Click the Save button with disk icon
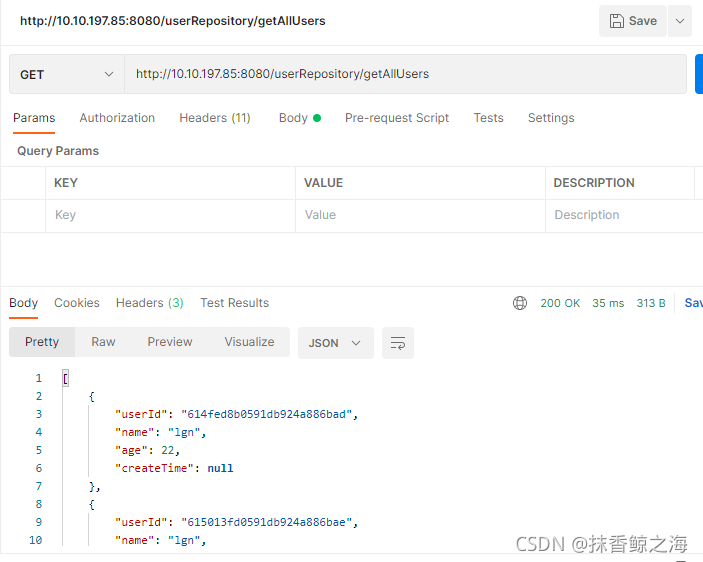703x562 pixels. [x=633, y=21]
